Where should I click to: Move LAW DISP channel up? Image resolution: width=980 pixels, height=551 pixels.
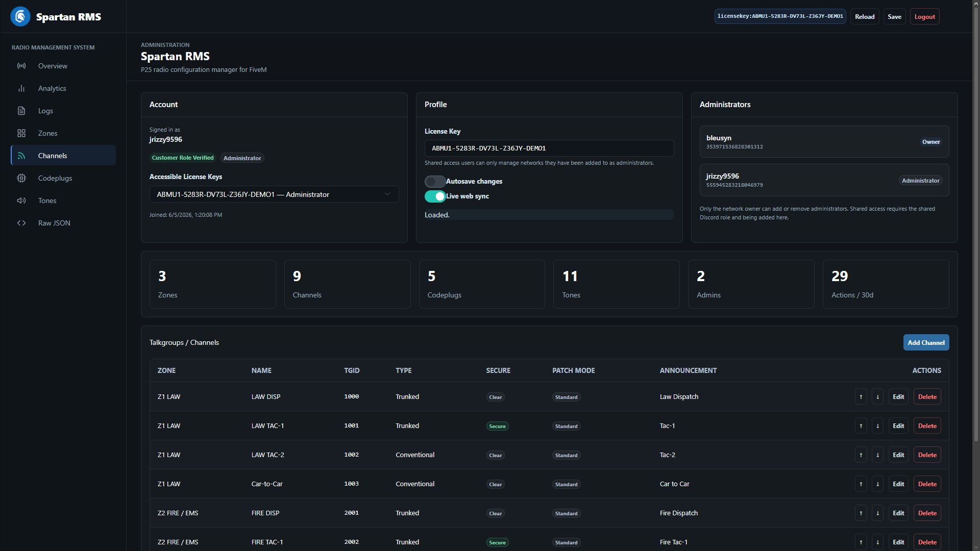[861, 397]
